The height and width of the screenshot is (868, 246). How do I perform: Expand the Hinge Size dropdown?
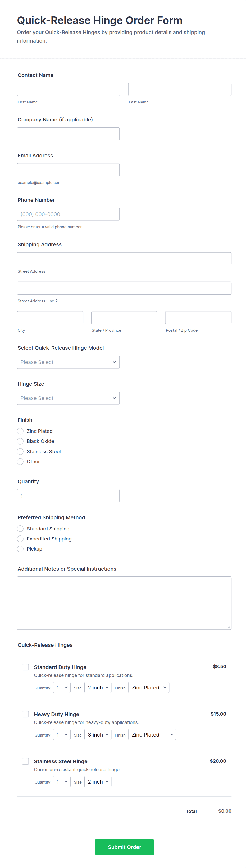pos(68,398)
